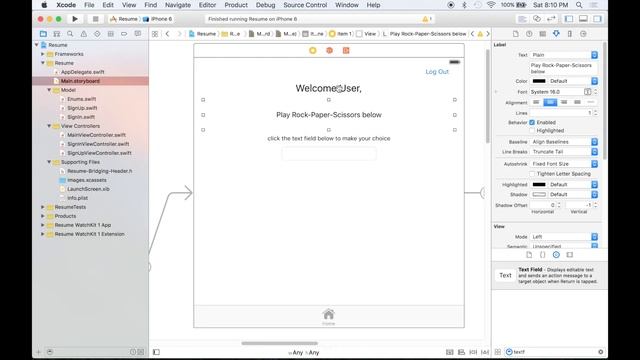Run the project with the Play button
Screen dimensions: 640x360
coord(75,19)
